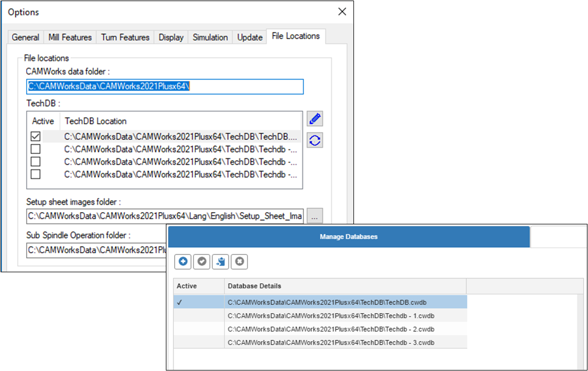
Task: Close the Options dialog
Action: [x=342, y=12]
